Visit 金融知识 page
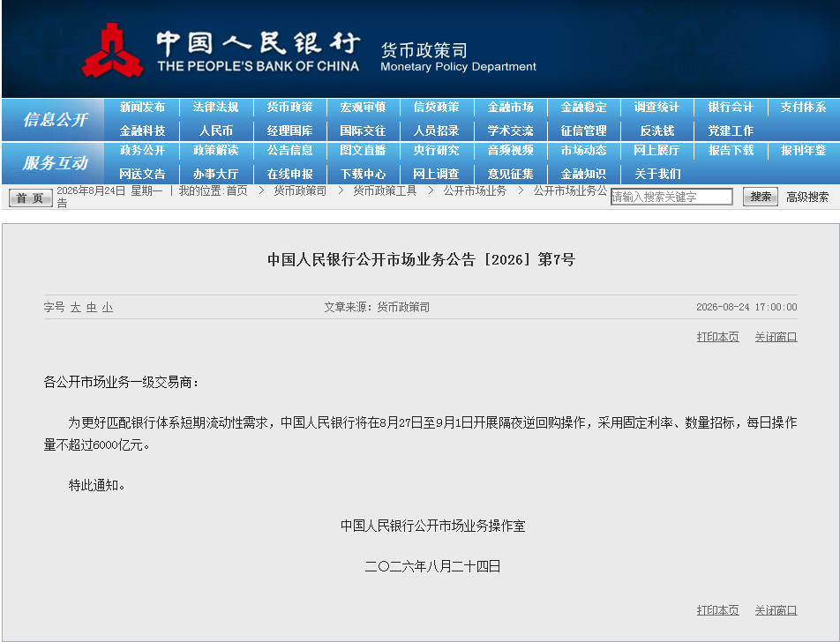This screenshot has height=642, width=840. 583,174
